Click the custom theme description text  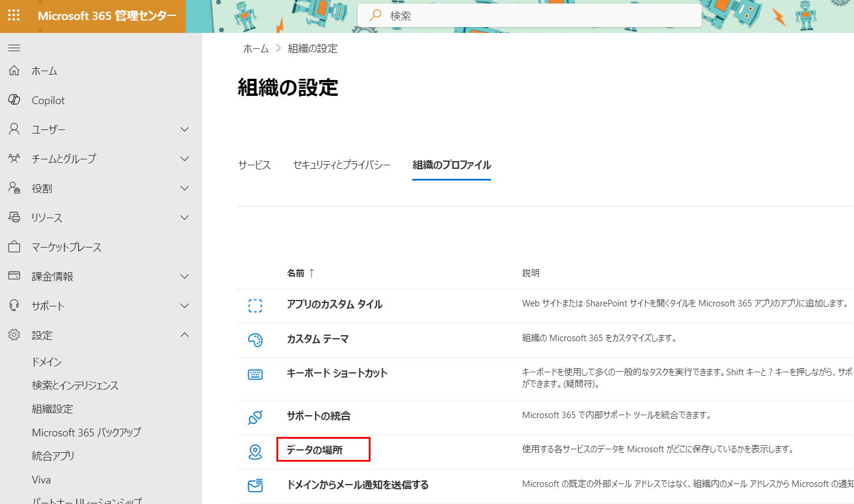(x=601, y=338)
